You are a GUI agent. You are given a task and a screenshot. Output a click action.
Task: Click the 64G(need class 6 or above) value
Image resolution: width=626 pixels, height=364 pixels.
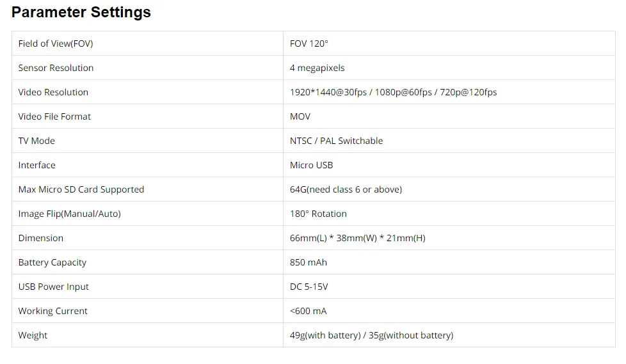tap(346, 189)
